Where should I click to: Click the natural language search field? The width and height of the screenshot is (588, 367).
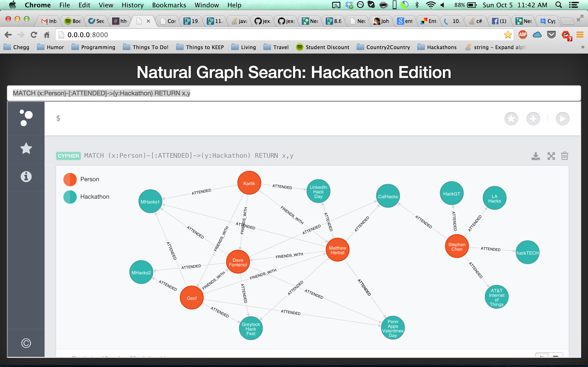pos(294,93)
